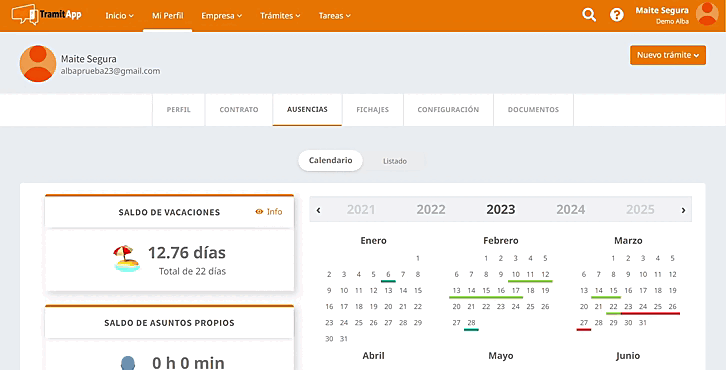Click January 31 in the calendar
The width and height of the screenshot is (726, 370).
[x=344, y=339]
